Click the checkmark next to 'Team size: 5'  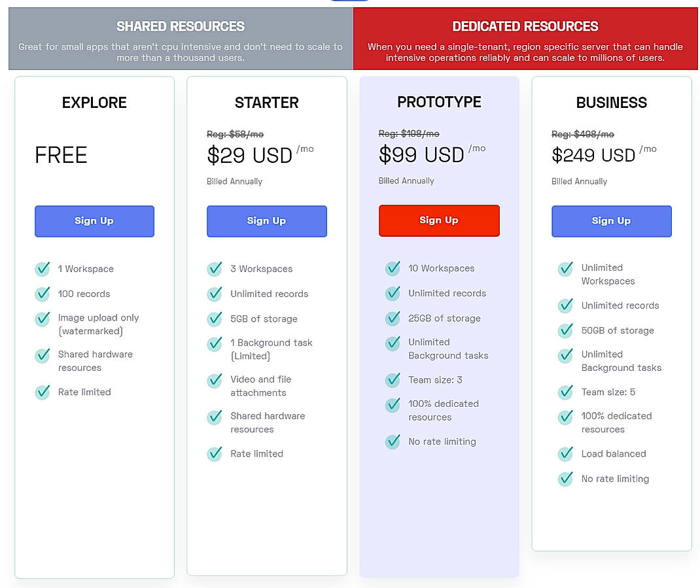[565, 392]
